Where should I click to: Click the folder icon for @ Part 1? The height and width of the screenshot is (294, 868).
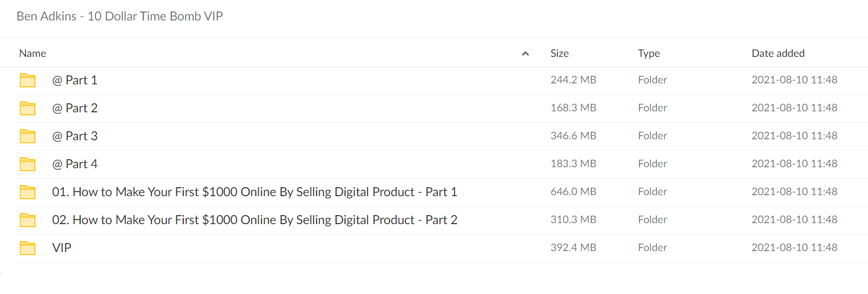pos(27,80)
